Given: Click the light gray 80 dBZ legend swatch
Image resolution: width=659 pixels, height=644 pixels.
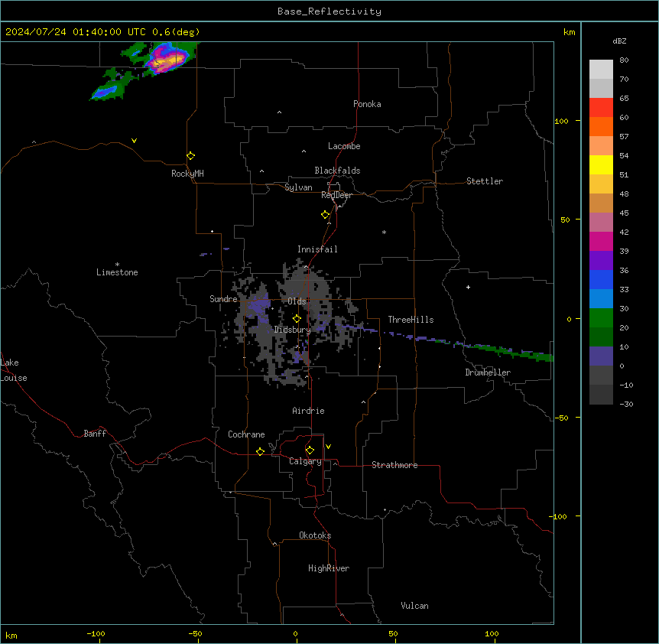Looking at the screenshot, I should 601,70.
